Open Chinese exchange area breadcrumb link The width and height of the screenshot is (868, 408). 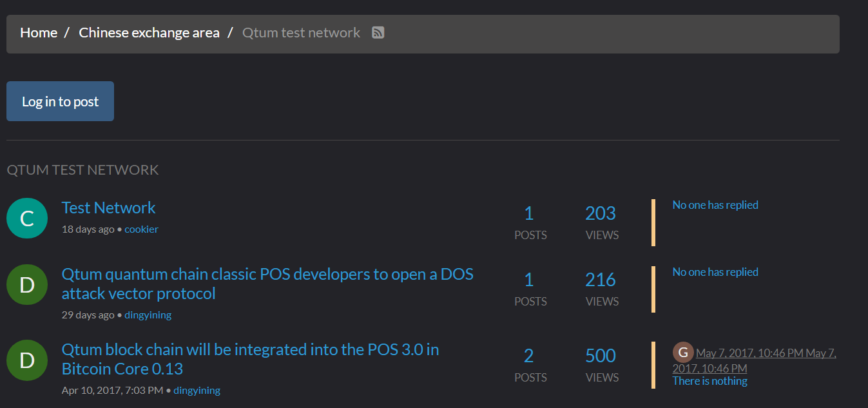point(149,32)
